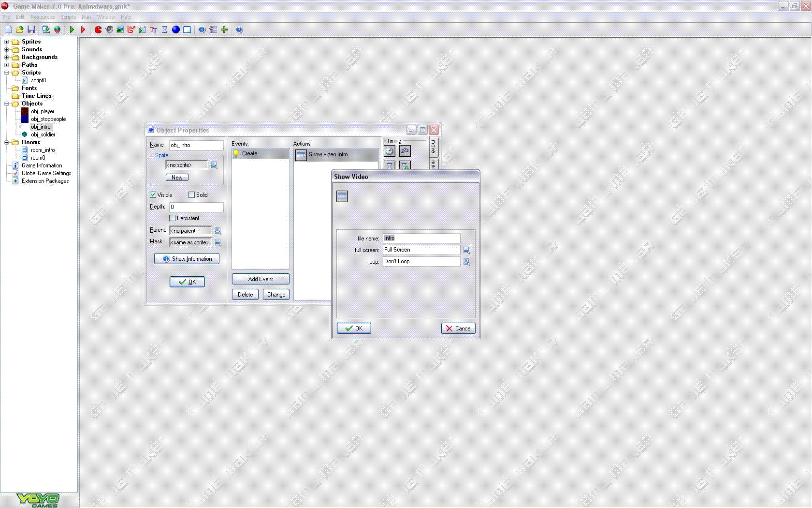
Task: Open a game with the folder icon
Action: 20,30
